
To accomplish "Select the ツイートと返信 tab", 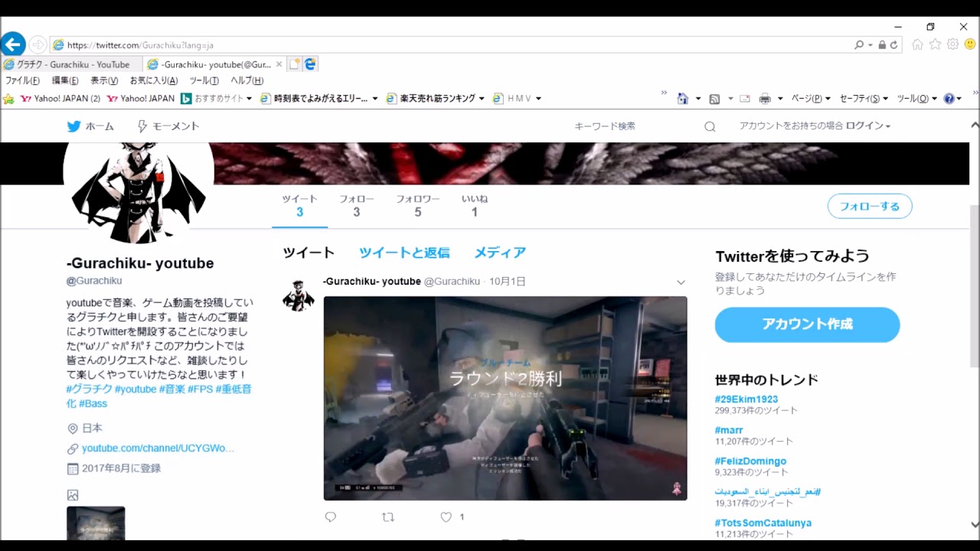I will pos(404,253).
